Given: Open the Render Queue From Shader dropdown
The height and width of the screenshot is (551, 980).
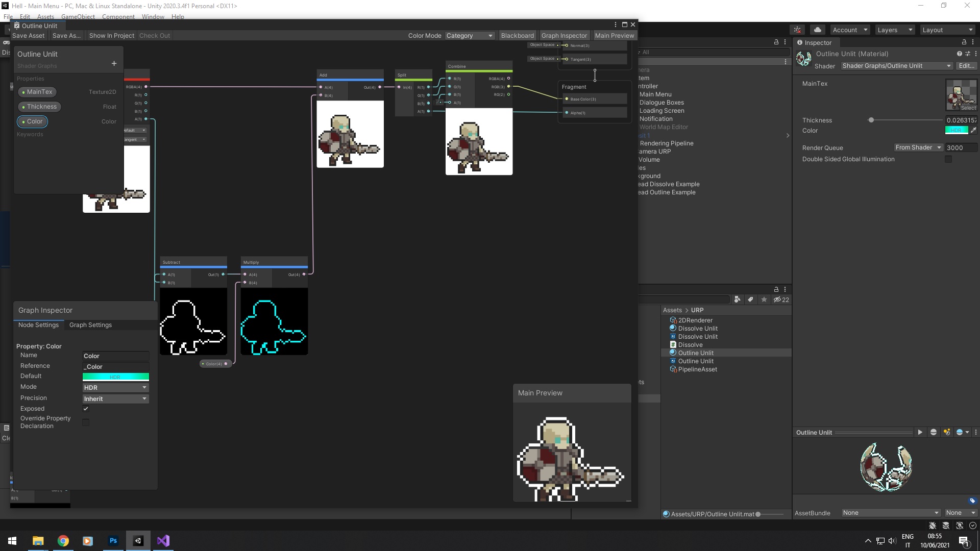Looking at the screenshot, I should (x=918, y=147).
